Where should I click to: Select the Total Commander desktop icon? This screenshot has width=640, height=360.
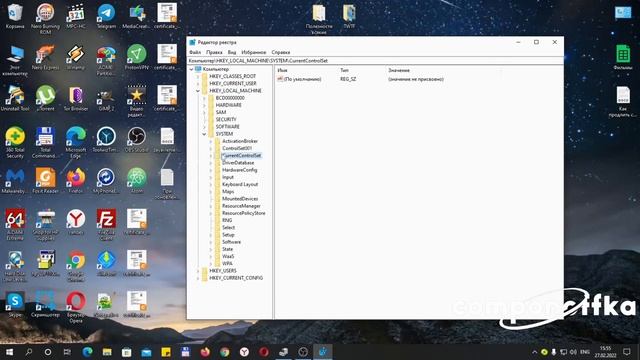(x=45, y=142)
